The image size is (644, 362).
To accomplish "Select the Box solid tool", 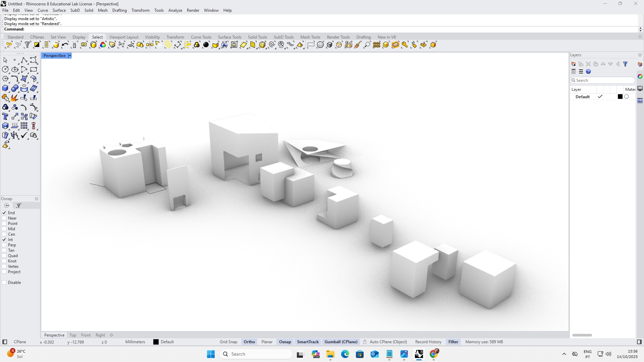I will coord(5,88).
